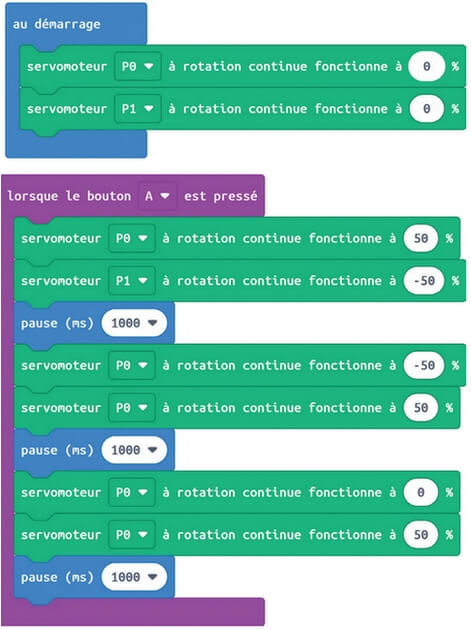
Task: Open last pause (ms) 1000 dropdown
Action: pos(134,577)
